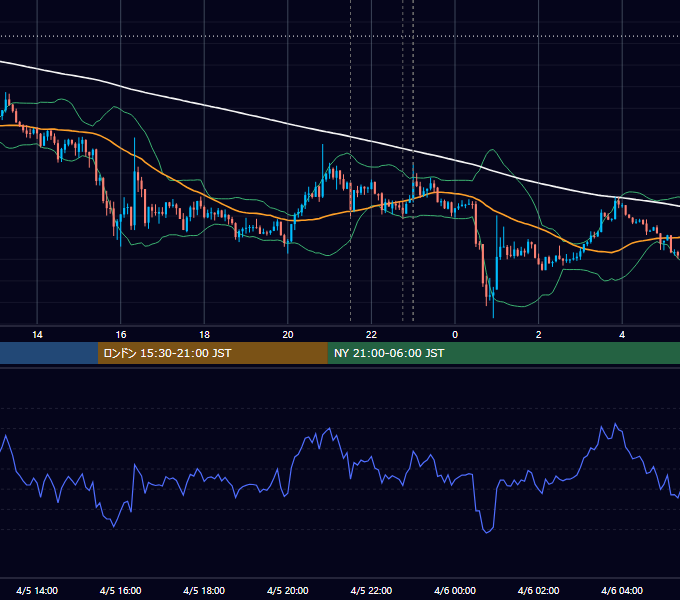Click the 4/5 14:00 time label
The width and height of the screenshot is (680, 600).
coord(37,590)
